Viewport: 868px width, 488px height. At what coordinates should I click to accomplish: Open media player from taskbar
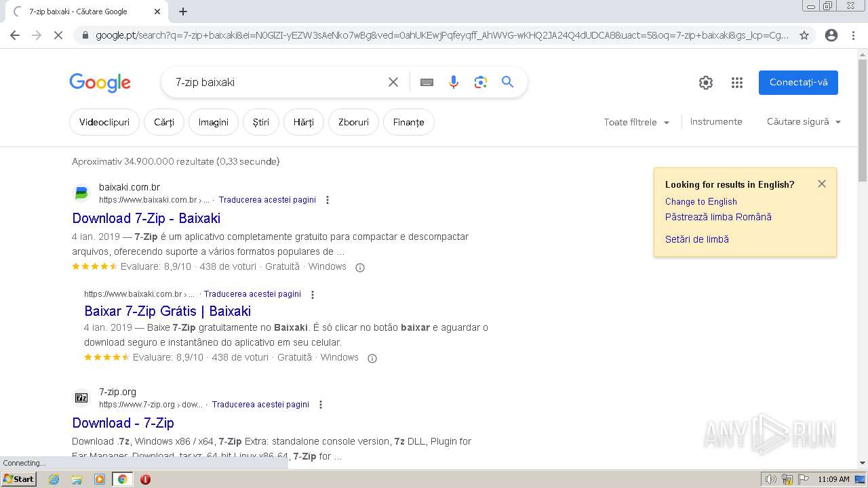[100, 479]
